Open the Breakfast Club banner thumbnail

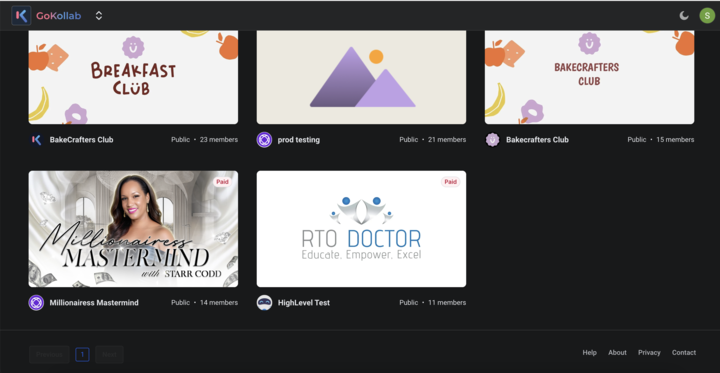[133, 77]
